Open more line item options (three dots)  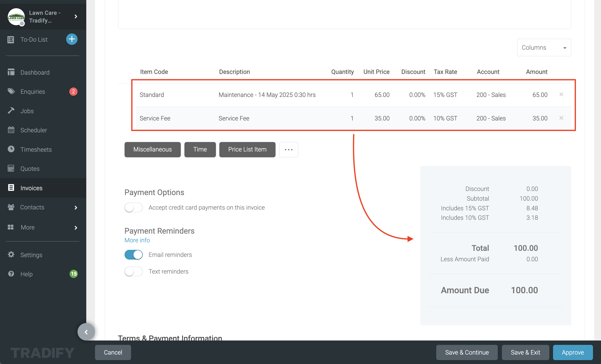point(289,150)
